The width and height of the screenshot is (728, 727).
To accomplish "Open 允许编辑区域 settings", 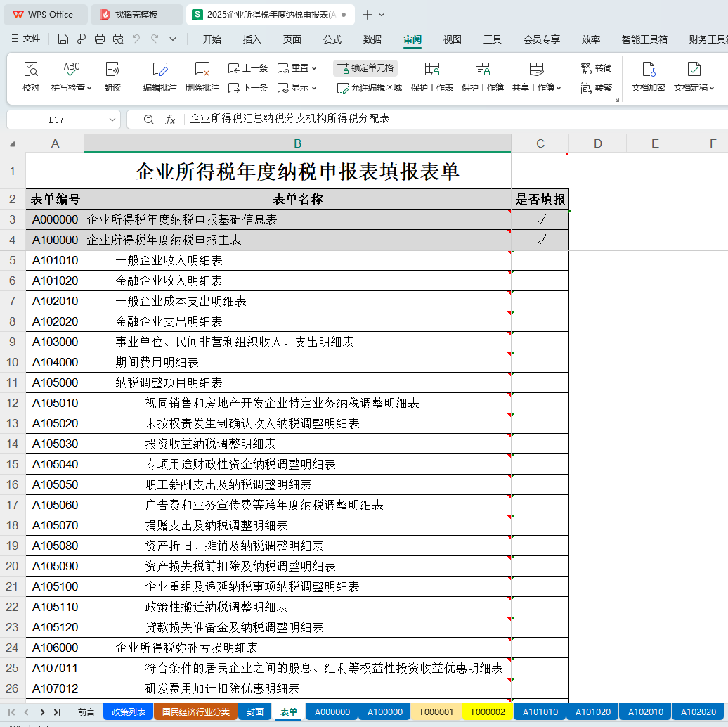I will pyautogui.click(x=370, y=88).
